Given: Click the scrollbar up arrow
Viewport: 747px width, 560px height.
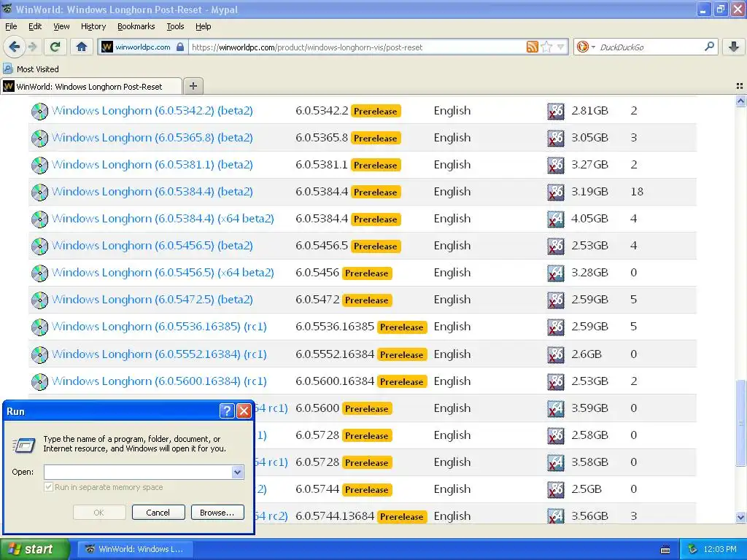Looking at the screenshot, I should (x=740, y=101).
